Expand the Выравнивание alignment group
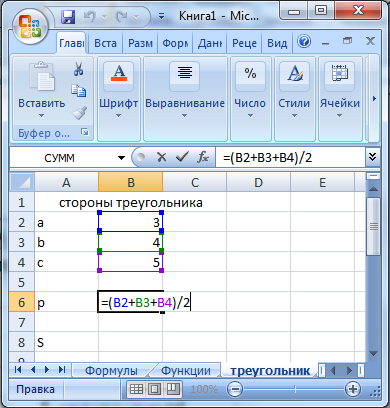390x408 pixels. 185,99
